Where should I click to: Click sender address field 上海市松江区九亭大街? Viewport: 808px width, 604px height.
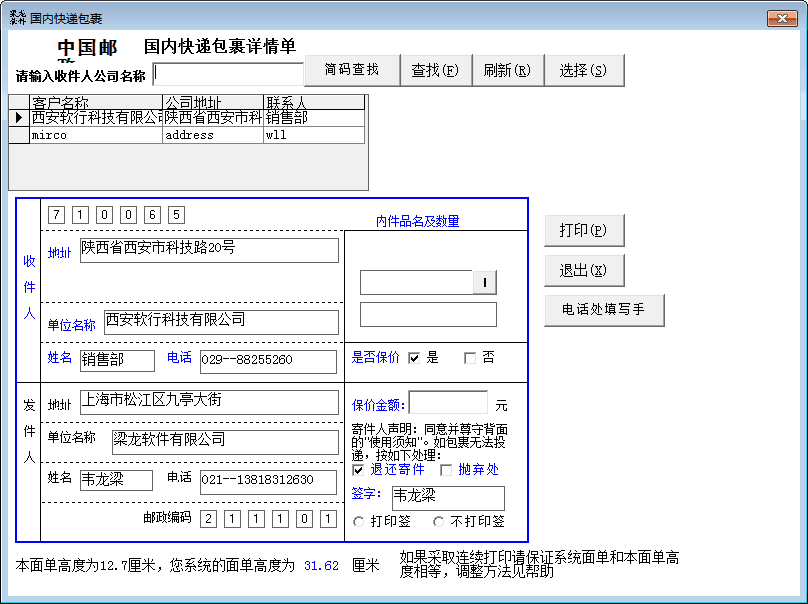[x=209, y=402]
